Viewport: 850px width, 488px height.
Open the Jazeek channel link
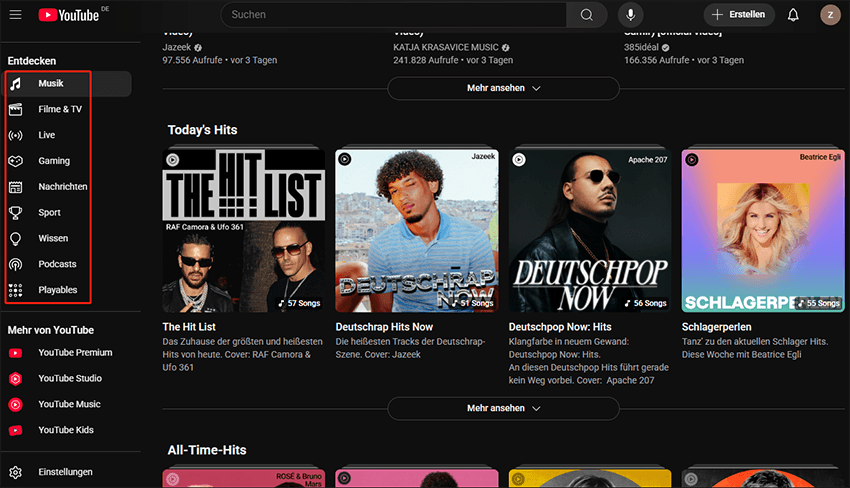[x=177, y=48]
